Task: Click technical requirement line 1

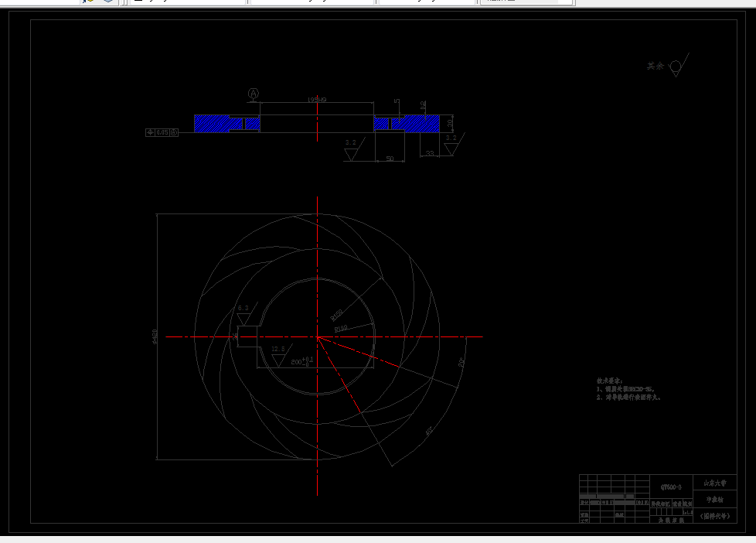Action: click(x=625, y=389)
